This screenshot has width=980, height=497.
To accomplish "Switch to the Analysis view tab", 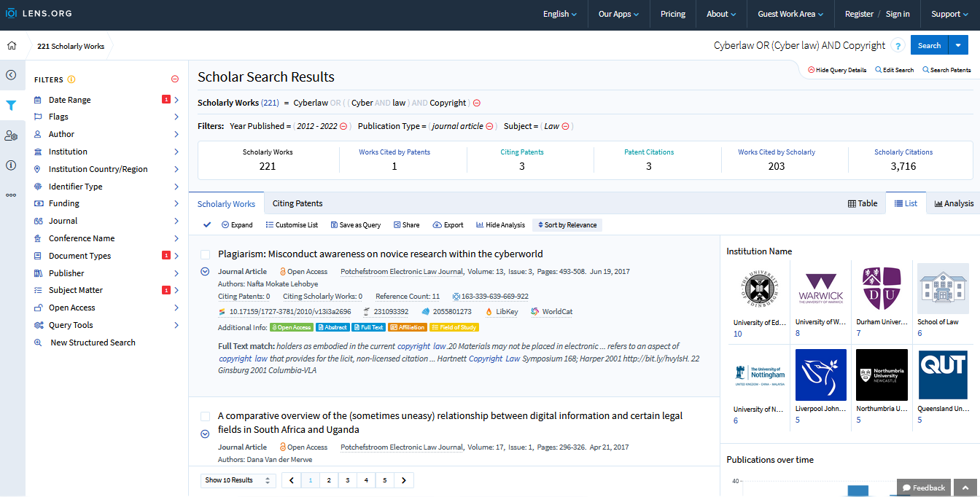I will coord(954,203).
